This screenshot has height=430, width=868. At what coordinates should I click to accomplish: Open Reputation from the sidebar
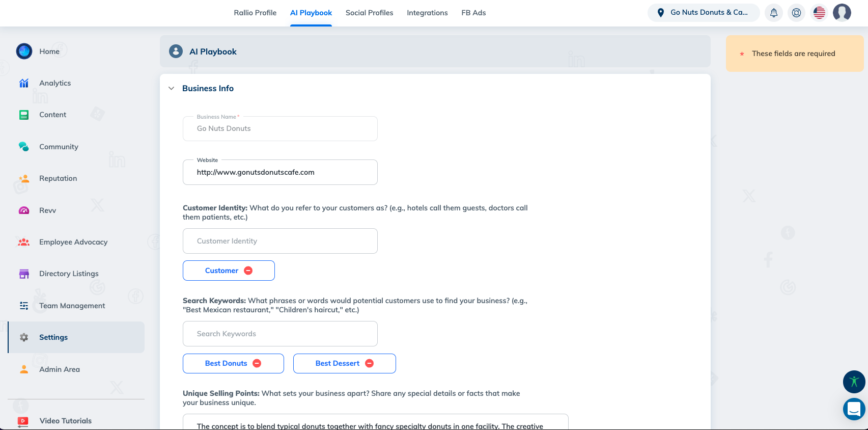click(58, 178)
